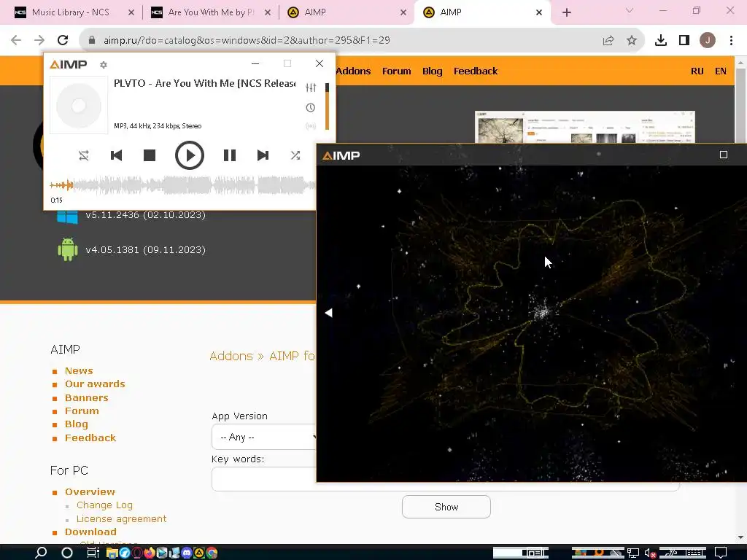The width and height of the screenshot is (747, 560).
Task: Open the Feedback sidebar link
Action: (x=90, y=438)
